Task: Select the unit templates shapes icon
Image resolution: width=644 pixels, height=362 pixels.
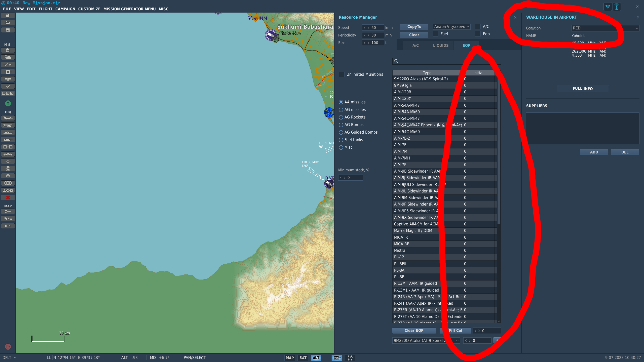Action: point(8,191)
